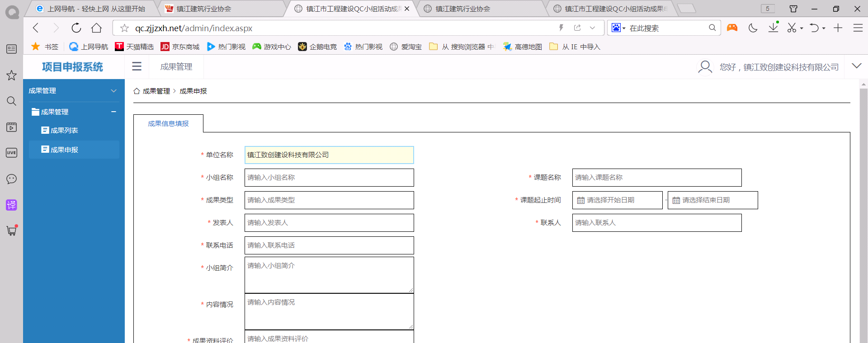Open the chat bubble icon in sidebar
Screen dimensions: 868x343
[x=11, y=179]
